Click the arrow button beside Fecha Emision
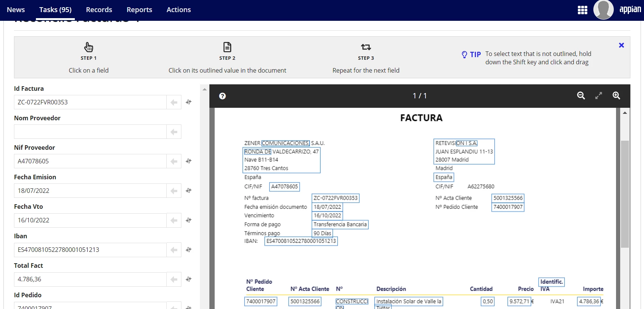 [x=174, y=191]
